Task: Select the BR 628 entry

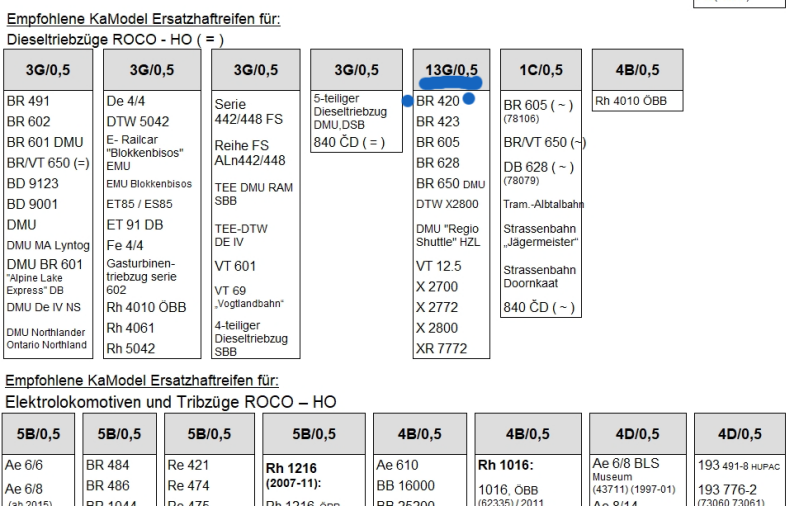Action: click(x=437, y=163)
